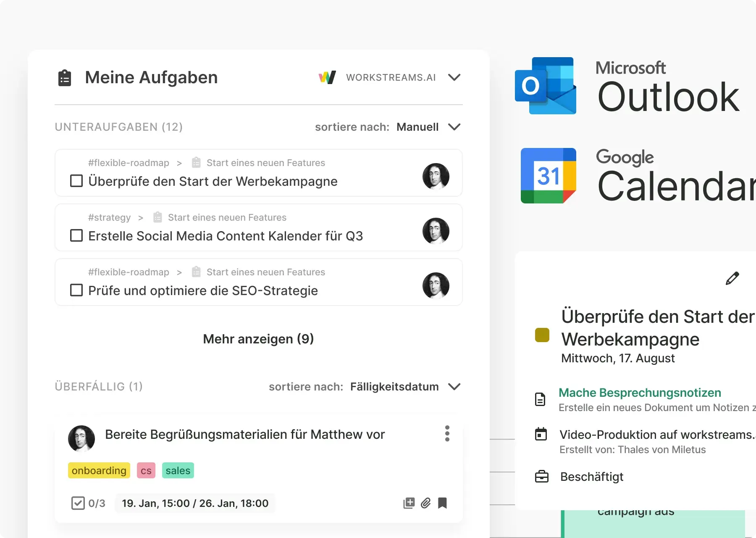The image size is (756, 538).
Task: Open the WORKSTREAMS.AI workspace dropdown
Action: pos(454,77)
